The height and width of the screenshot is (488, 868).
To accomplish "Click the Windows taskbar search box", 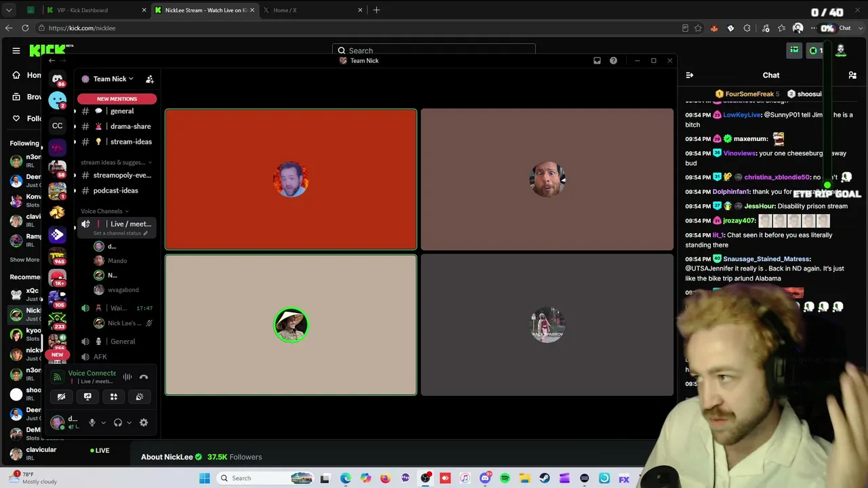I will 267,479.
